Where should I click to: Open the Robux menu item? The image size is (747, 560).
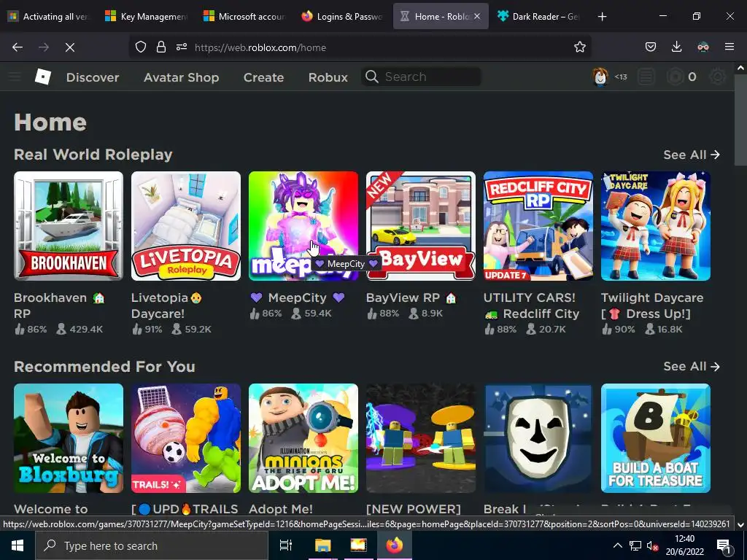point(328,77)
